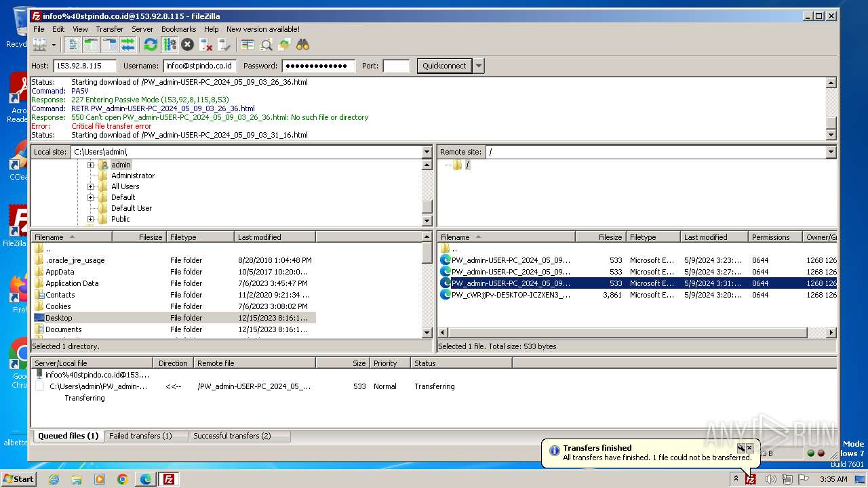This screenshot has height=488, width=868.
Task: Click the New version available! menu item
Action: (263, 29)
